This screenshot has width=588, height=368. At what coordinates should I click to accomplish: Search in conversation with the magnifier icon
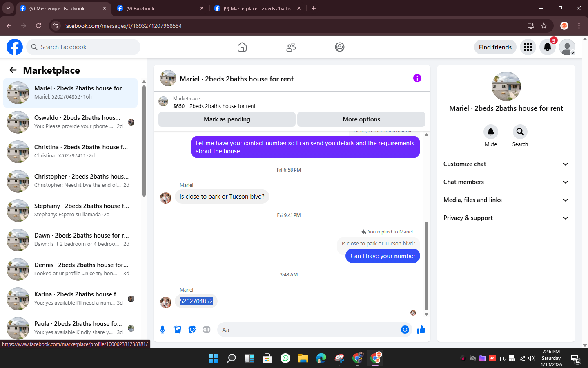[520, 132]
